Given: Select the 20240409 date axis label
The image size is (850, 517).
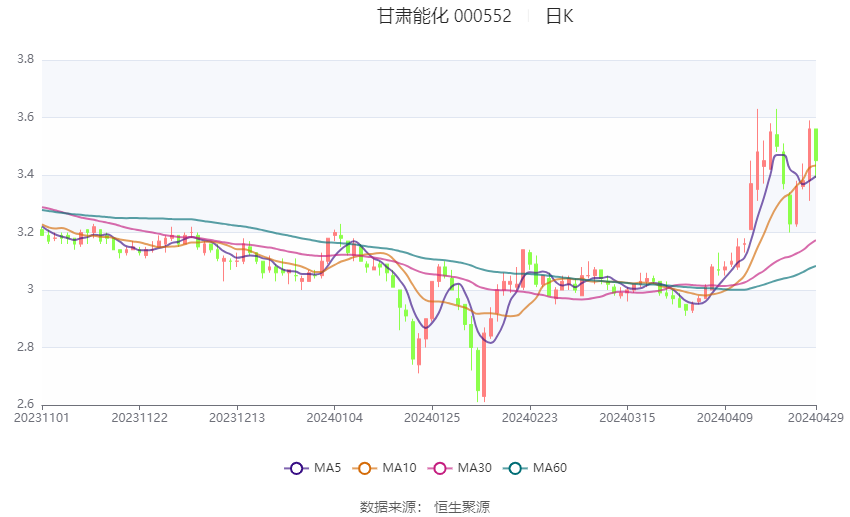Looking at the screenshot, I should pos(725,418).
